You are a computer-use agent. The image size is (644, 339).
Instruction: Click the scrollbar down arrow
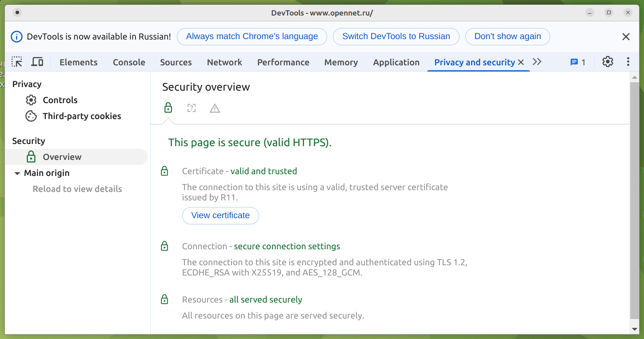pyautogui.click(x=635, y=329)
